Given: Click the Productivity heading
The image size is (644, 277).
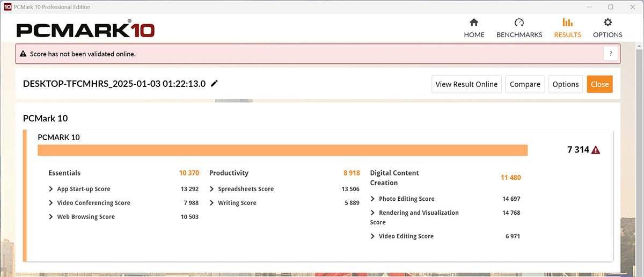Looking at the screenshot, I should (229, 173).
